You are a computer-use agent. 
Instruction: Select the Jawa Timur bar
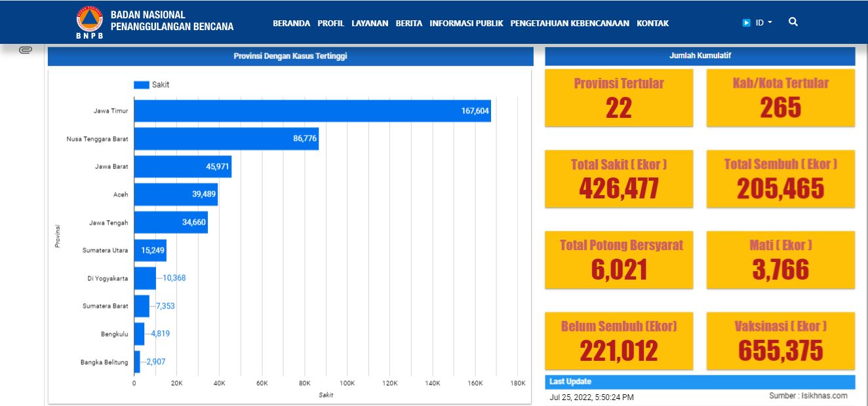[313, 111]
